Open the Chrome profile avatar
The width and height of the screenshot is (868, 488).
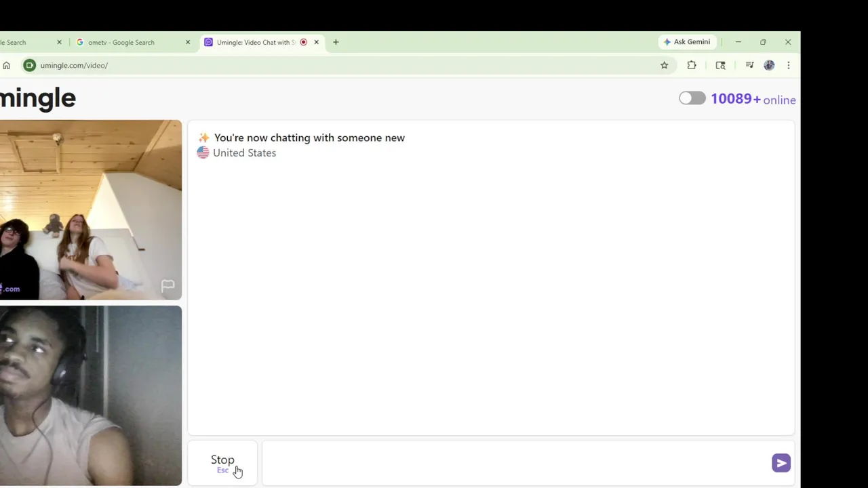tap(769, 65)
